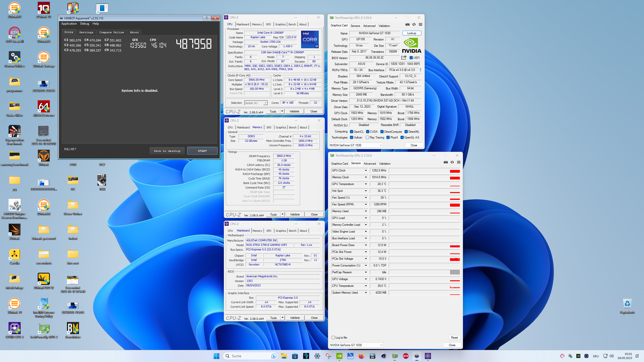This screenshot has height=362, width=644.
Task: Open Intel Extreme Tuning Utility desktop icon
Action: tap(44, 308)
